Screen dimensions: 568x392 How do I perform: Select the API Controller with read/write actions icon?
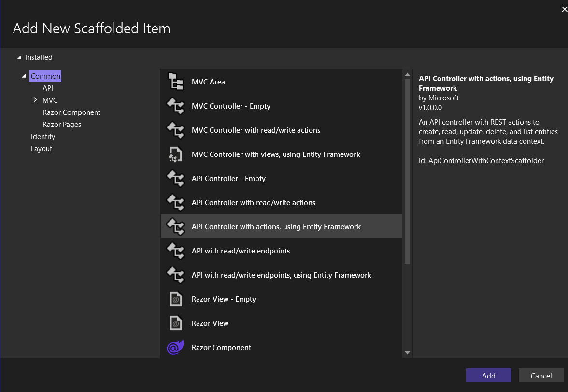175,202
